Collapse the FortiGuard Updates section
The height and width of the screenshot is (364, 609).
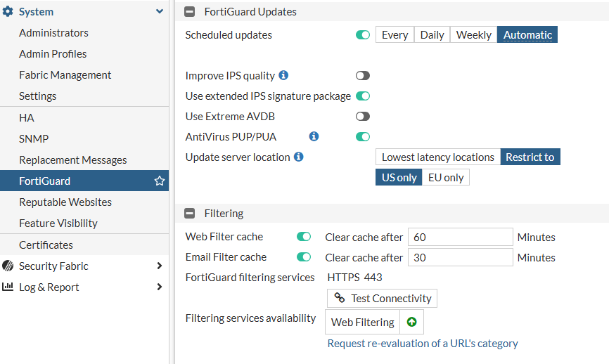(189, 12)
